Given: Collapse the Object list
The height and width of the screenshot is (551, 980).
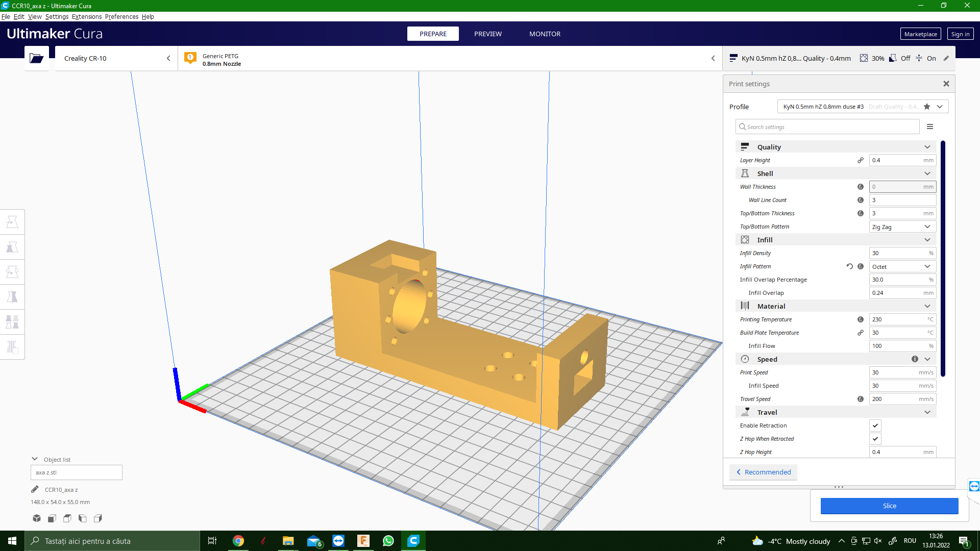Looking at the screenshot, I should (x=35, y=459).
